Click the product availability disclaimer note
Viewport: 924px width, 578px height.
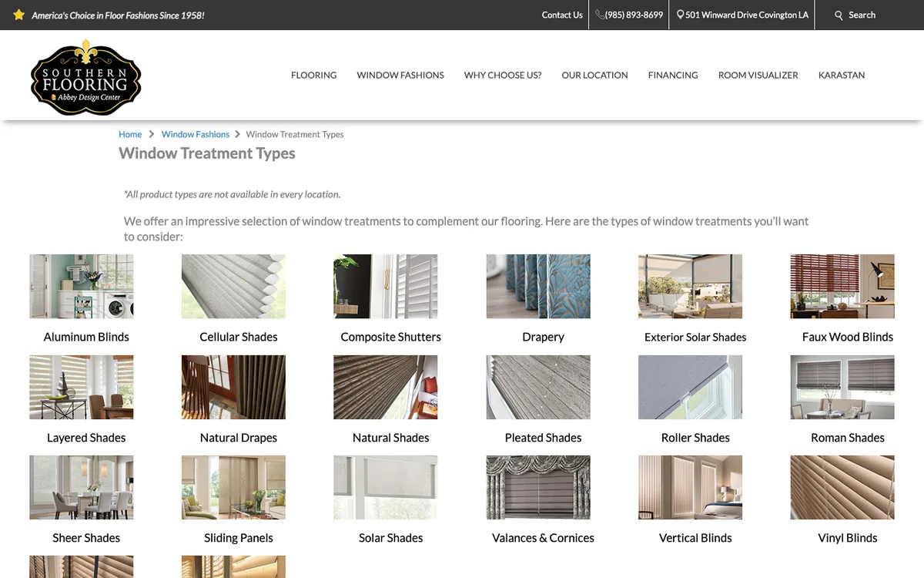[x=232, y=194]
